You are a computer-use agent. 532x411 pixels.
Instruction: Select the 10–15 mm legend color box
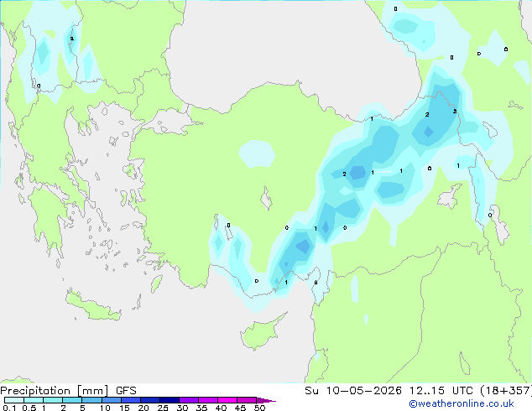click(x=112, y=400)
